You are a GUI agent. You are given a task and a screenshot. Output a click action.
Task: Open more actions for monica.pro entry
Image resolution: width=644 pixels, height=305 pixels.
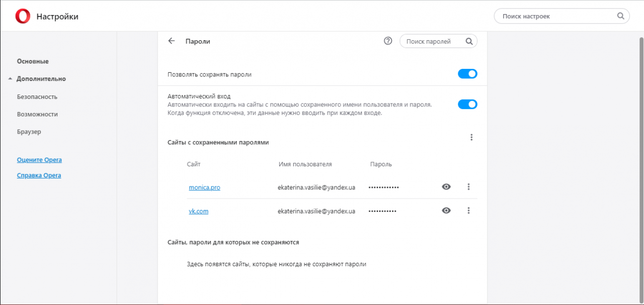468,187
